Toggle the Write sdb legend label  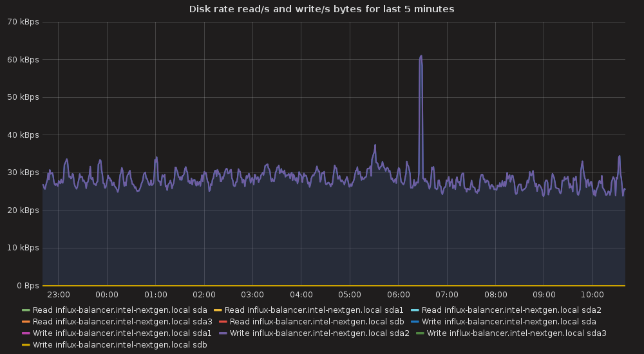tap(120, 345)
